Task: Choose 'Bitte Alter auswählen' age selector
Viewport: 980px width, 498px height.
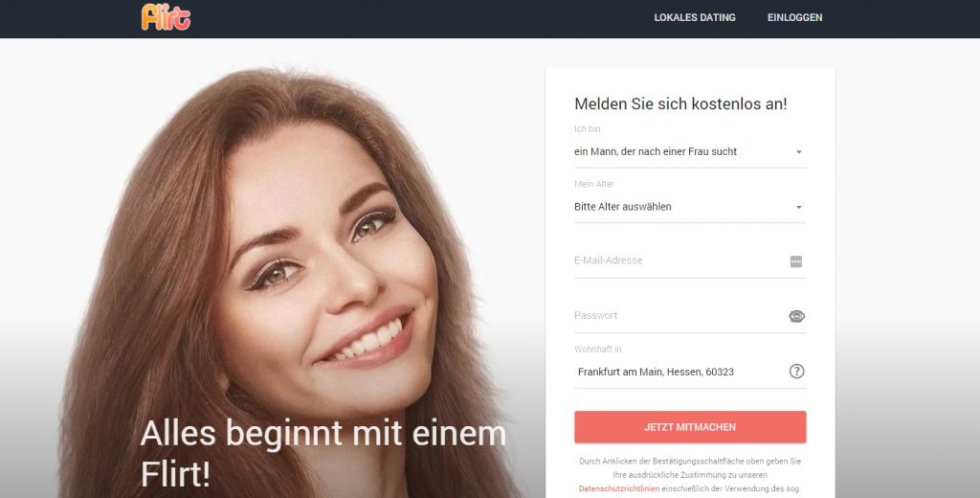Action: tap(690, 207)
